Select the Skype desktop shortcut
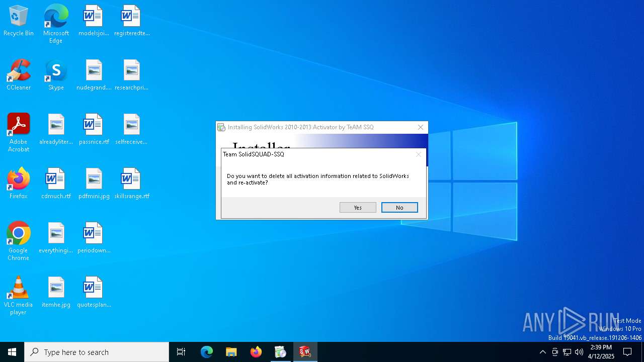644x362 pixels. pos(56,75)
